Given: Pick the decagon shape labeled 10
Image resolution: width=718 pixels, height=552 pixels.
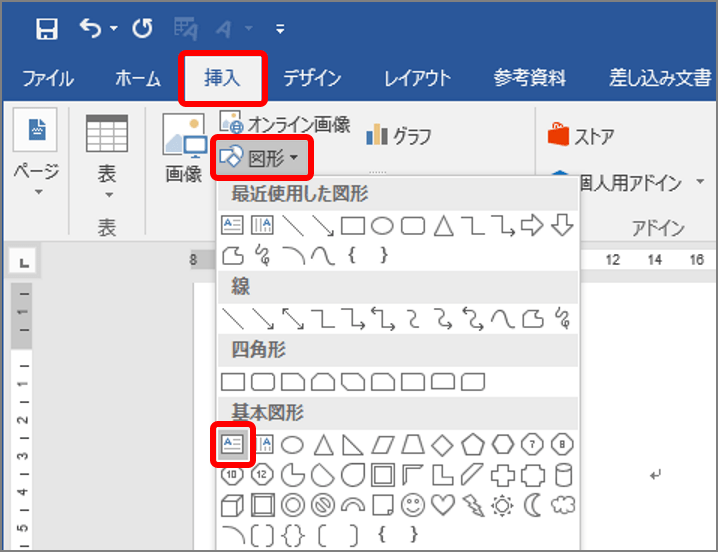Looking at the screenshot, I should click(232, 475).
